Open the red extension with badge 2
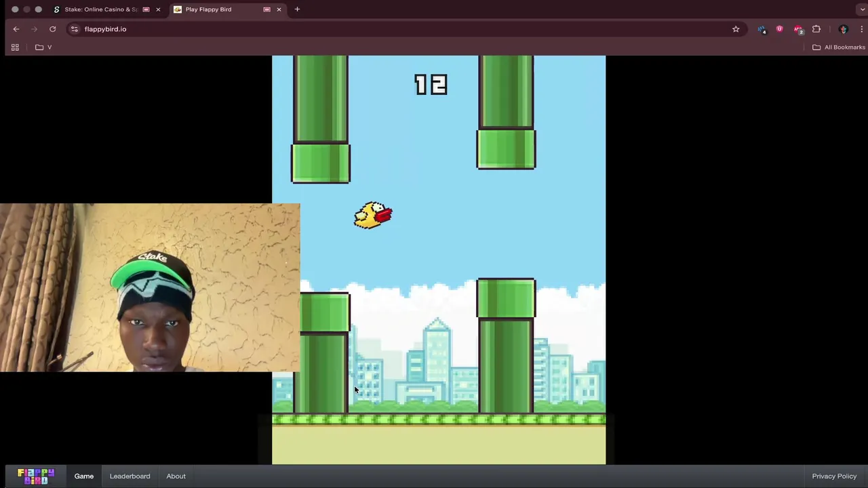This screenshot has width=868, height=488. pos(798,29)
